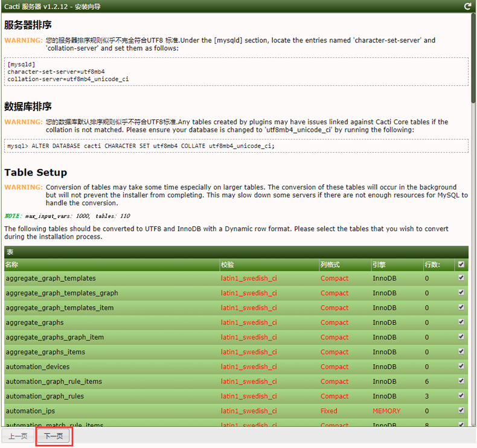The width and height of the screenshot is (477, 448).
Task: Uncheck aggregate_graphs_items row checkbox
Action: (x=461, y=351)
